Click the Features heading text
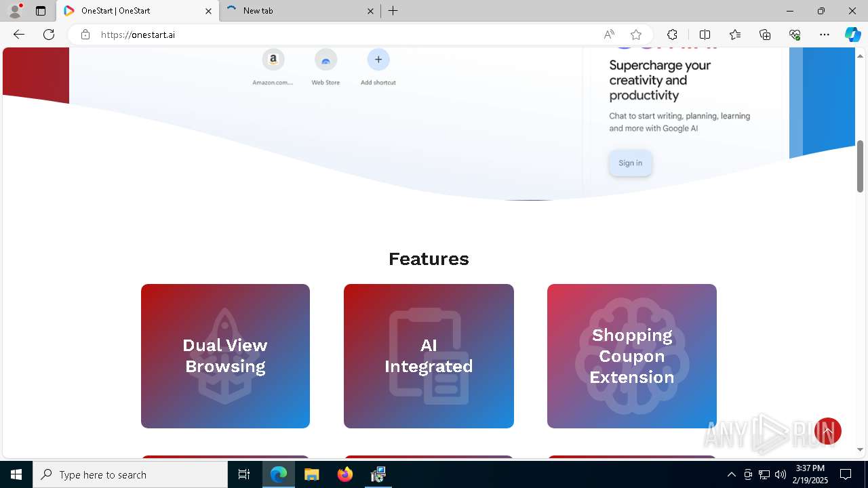 click(x=429, y=259)
